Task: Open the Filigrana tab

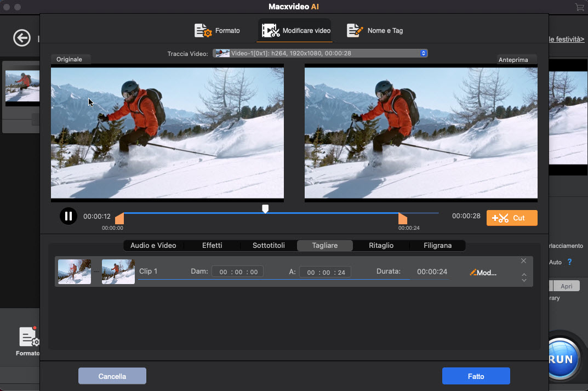Action: click(x=437, y=246)
